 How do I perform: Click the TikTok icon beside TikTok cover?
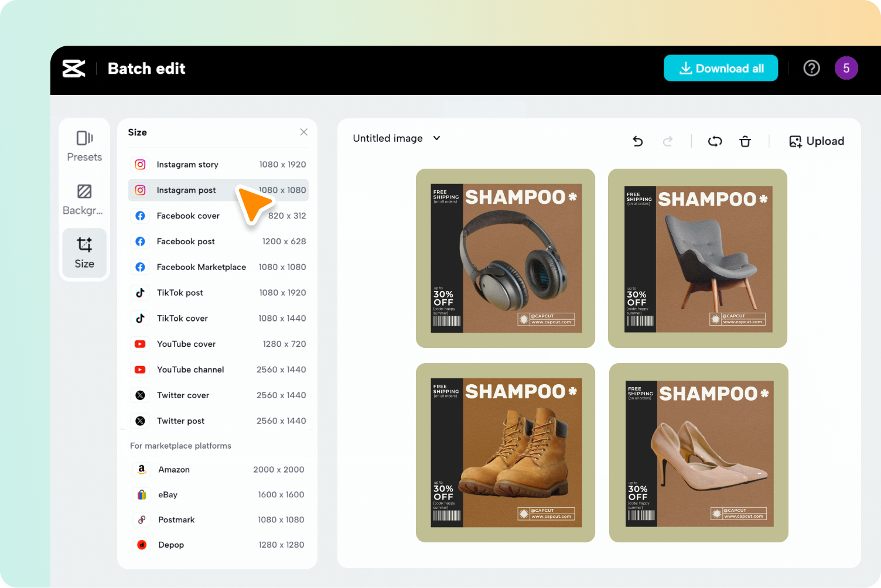141,319
